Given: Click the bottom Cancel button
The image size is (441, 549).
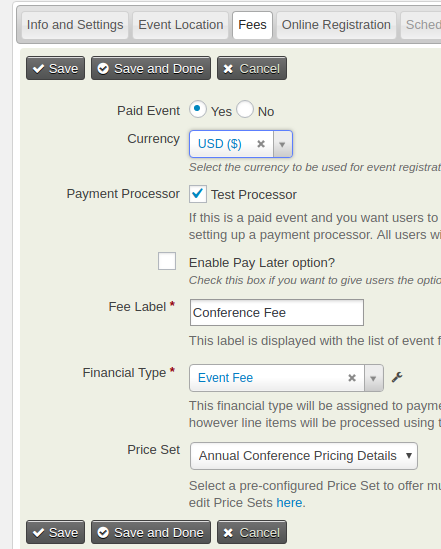Looking at the screenshot, I should pos(252,532).
